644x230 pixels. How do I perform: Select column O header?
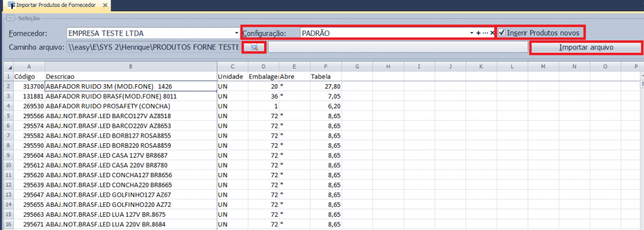coord(606,67)
